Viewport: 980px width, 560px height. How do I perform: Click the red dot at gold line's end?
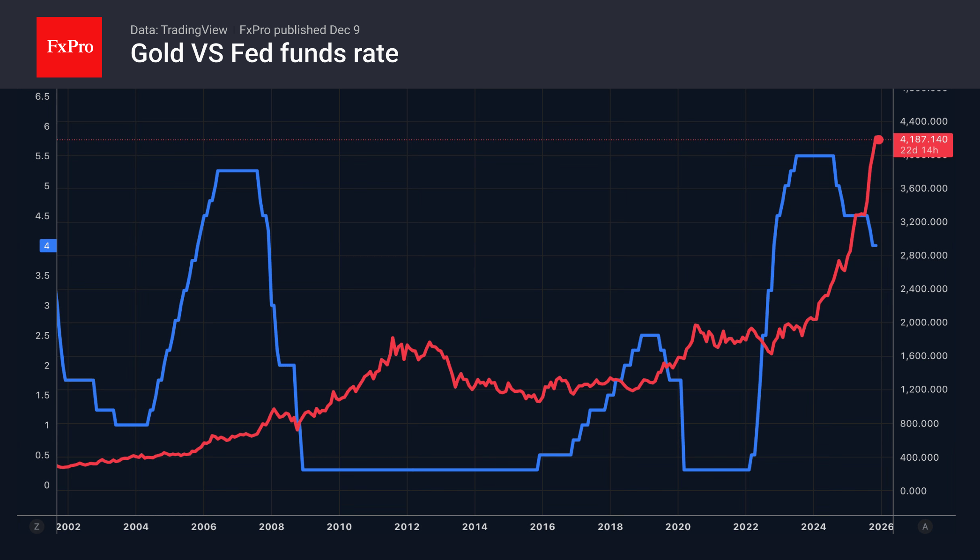879,140
